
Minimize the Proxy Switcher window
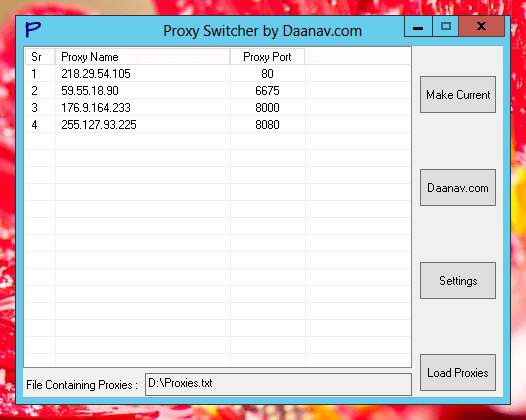(x=418, y=26)
